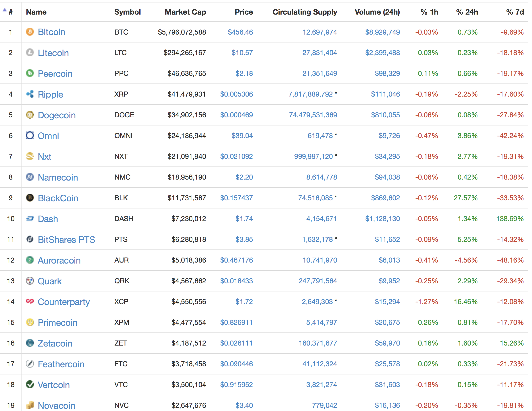Viewport: 532px width, 411px height.
Task: Click the Dash logo icon
Action: (x=30, y=219)
